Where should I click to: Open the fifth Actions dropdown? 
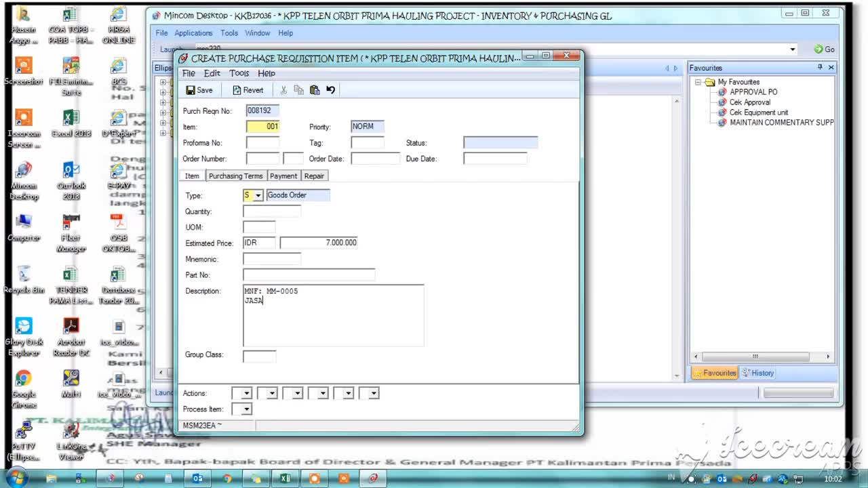tap(348, 393)
